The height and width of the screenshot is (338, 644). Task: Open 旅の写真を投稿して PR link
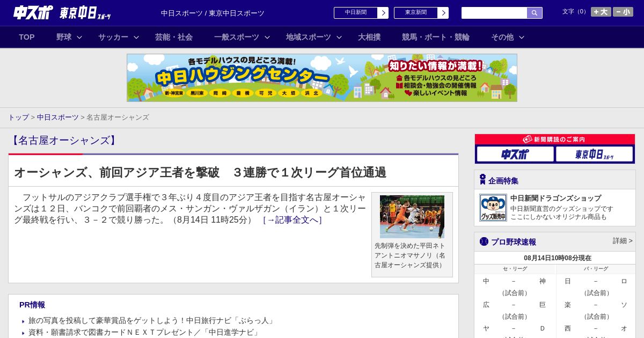point(152,321)
